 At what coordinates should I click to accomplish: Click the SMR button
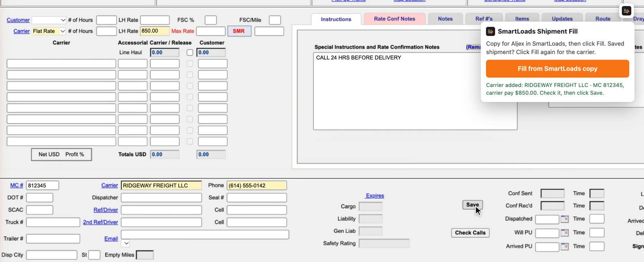pos(239,31)
